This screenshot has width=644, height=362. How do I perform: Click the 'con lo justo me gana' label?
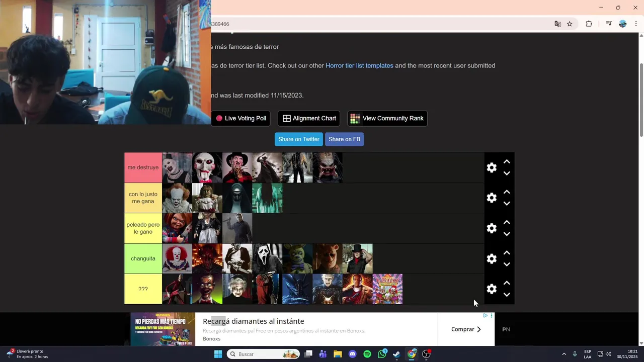(143, 198)
